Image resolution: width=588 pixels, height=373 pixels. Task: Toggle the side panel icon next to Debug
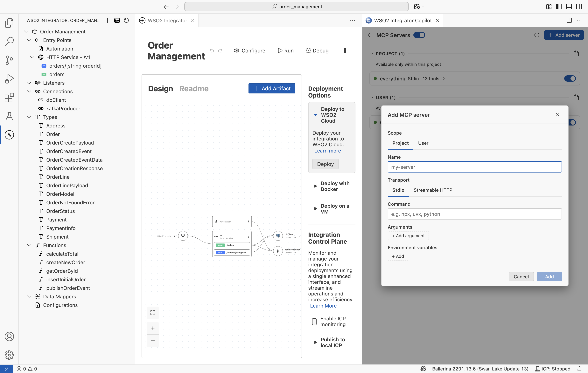tap(343, 51)
